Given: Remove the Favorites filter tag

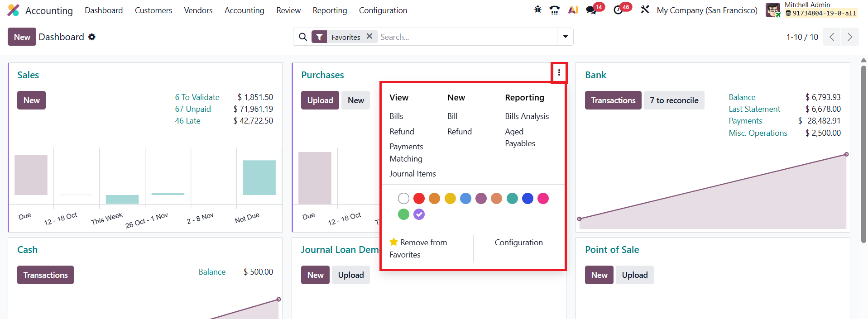Looking at the screenshot, I should click(369, 36).
